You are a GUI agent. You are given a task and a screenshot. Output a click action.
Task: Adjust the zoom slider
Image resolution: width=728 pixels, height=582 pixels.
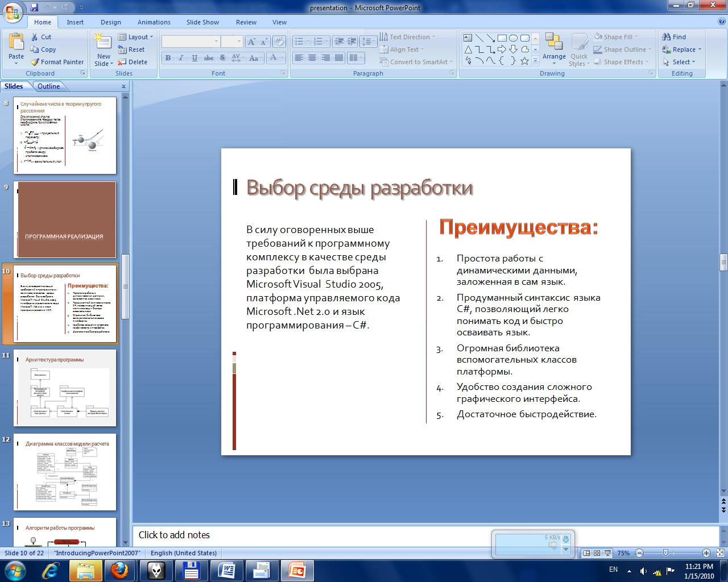tap(665, 553)
